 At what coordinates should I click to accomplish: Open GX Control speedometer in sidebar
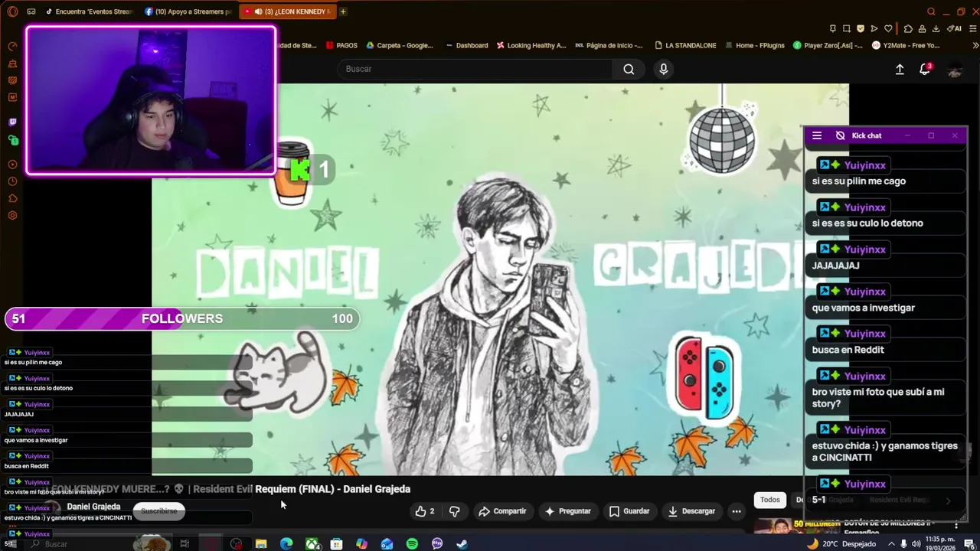point(12,47)
